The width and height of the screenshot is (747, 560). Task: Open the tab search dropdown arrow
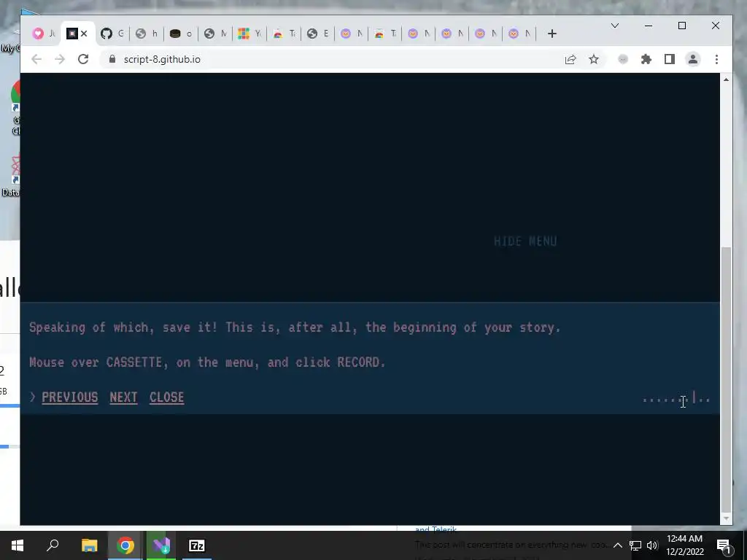(x=615, y=26)
